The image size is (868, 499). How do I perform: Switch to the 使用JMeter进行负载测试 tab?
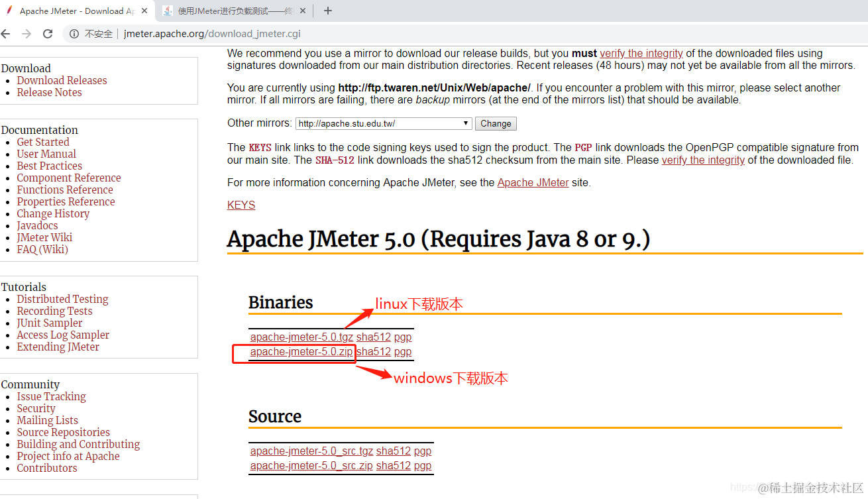(235, 11)
